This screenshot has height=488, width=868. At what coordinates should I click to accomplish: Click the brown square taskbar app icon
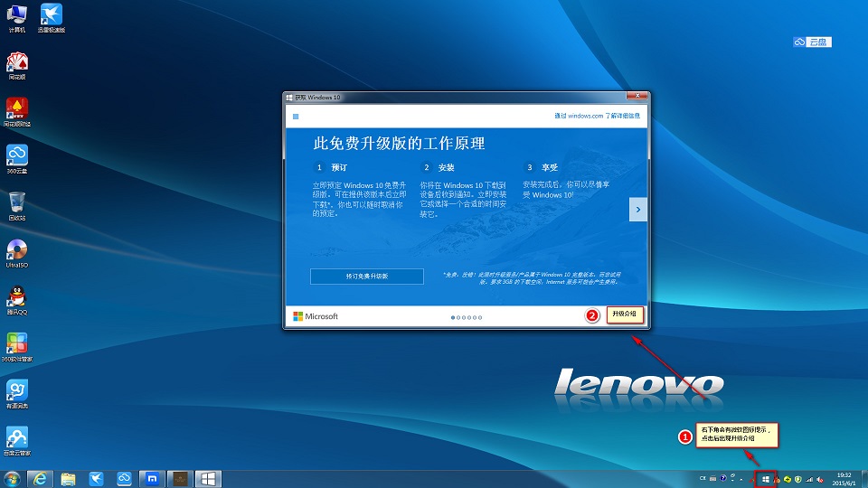[181, 479]
